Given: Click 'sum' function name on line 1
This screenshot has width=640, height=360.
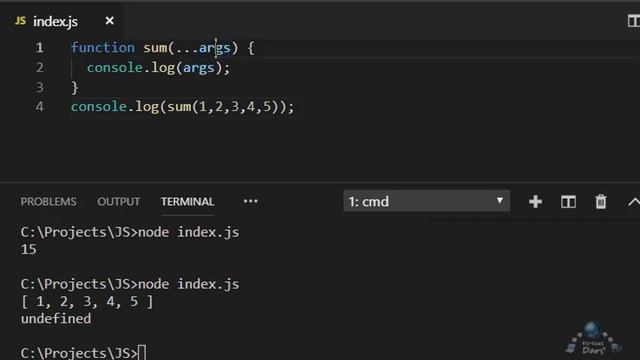Looking at the screenshot, I should point(155,48).
